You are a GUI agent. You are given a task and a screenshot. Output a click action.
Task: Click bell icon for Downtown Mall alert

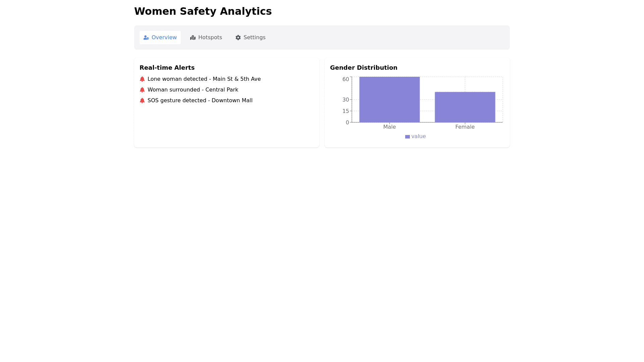pyautogui.click(x=142, y=101)
